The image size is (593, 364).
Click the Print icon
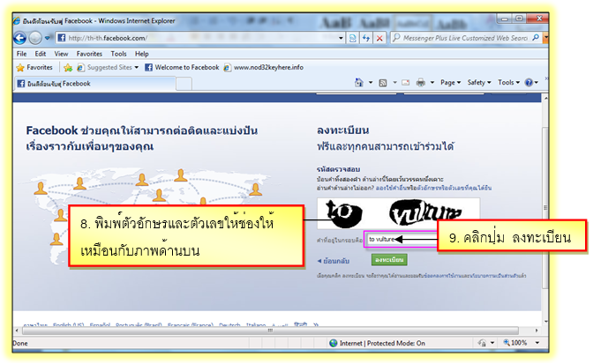click(x=421, y=82)
